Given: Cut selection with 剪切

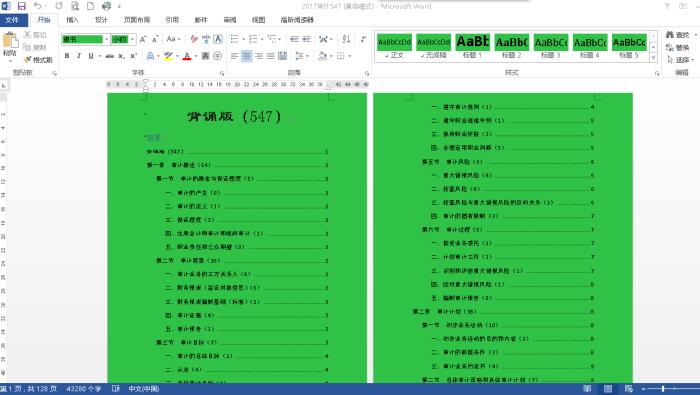Looking at the screenshot, I should 35,35.
